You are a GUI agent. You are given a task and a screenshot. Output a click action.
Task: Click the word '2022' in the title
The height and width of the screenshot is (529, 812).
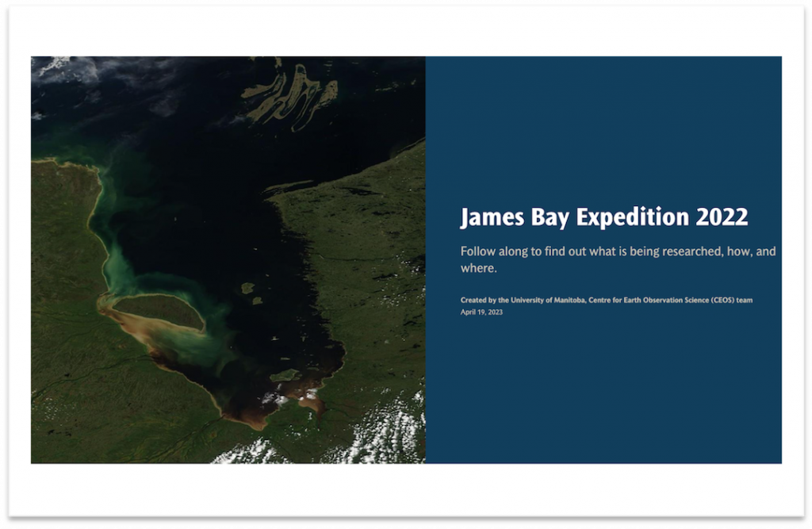click(x=720, y=217)
